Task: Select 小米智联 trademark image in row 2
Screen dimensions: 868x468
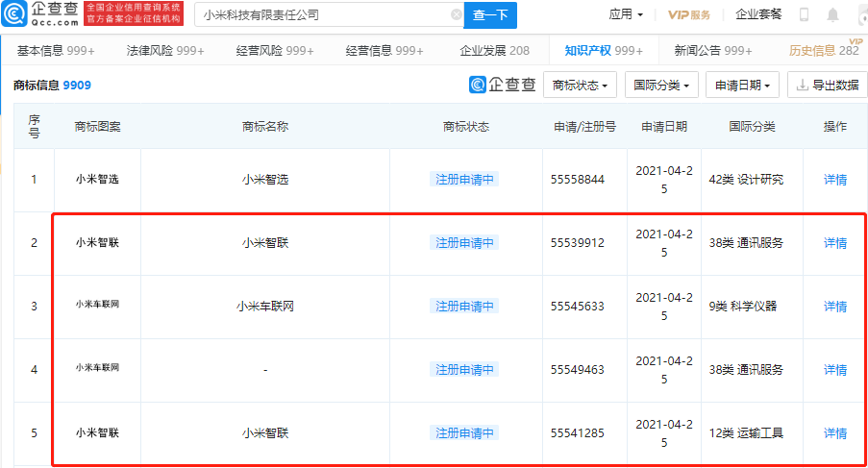Action: pos(97,242)
